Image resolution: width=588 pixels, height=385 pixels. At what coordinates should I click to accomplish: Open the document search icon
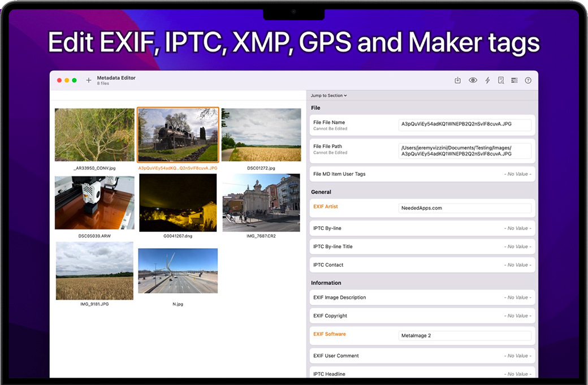point(501,80)
